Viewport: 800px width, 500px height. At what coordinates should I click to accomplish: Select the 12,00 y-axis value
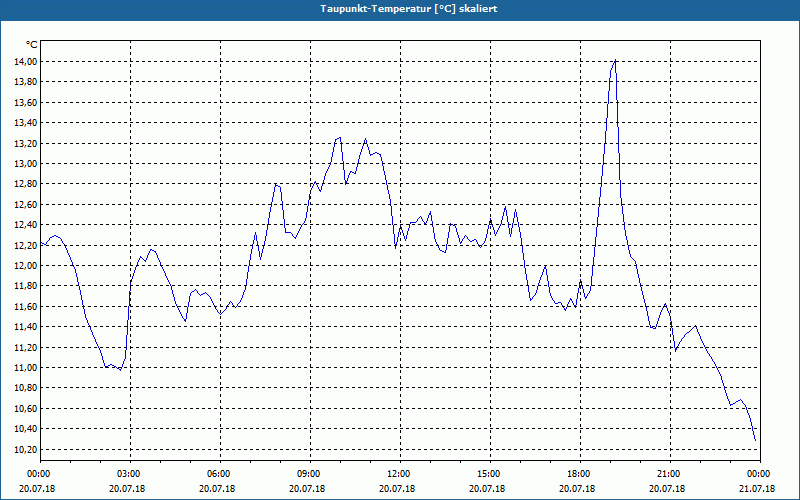click(27, 266)
